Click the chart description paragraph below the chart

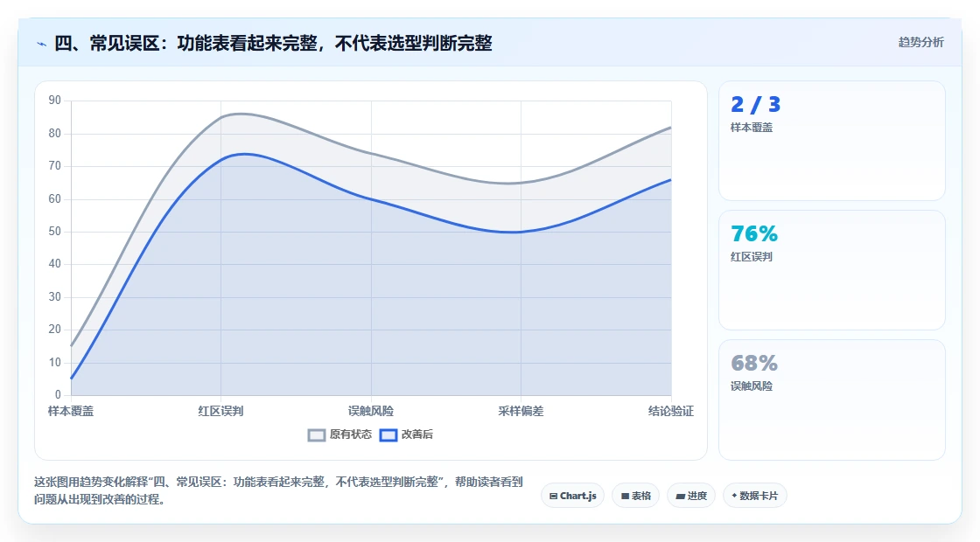[278, 490]
